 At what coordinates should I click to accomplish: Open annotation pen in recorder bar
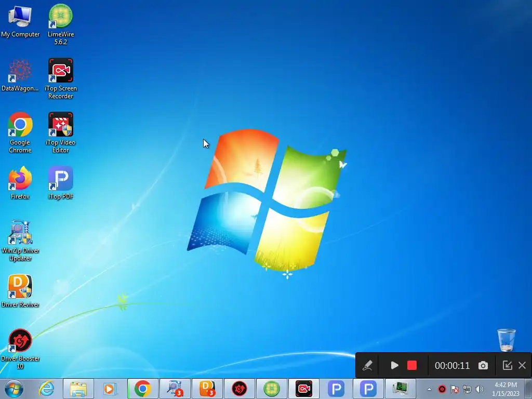[x=368, y=365]
